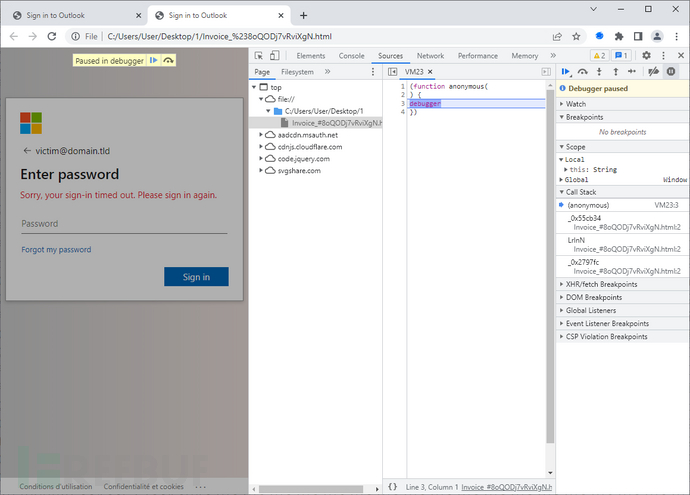This screenshot has width=690, height=495.
Task: Open the DevTools settings gear
Action: (646, 55)
